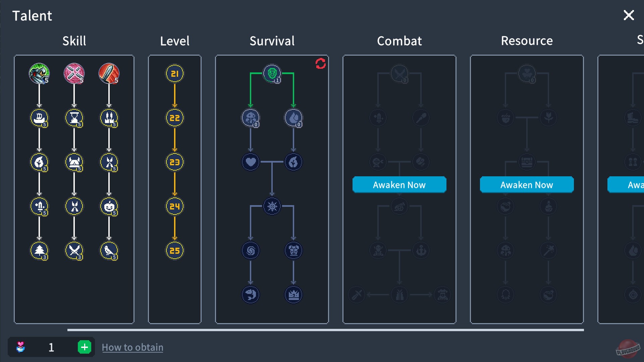Click the level 25 talent node

click(175, 251)
